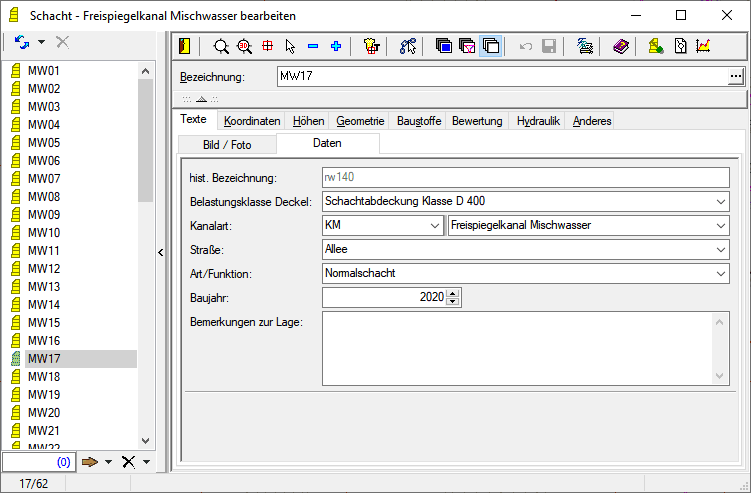This screenshot has width=751, height=493.
Task: Click the yellow door exit icon
Action: click(x=183, y=46)
